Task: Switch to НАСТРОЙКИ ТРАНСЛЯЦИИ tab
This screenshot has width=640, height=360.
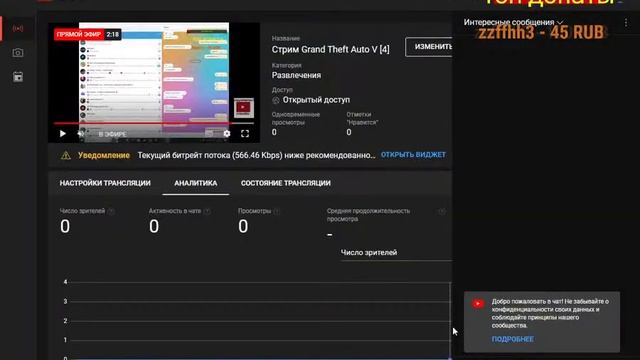Action: tap(105, 183)
